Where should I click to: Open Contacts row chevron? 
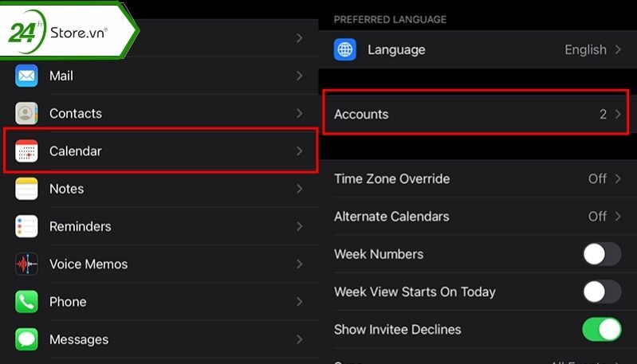coord(300,113)
